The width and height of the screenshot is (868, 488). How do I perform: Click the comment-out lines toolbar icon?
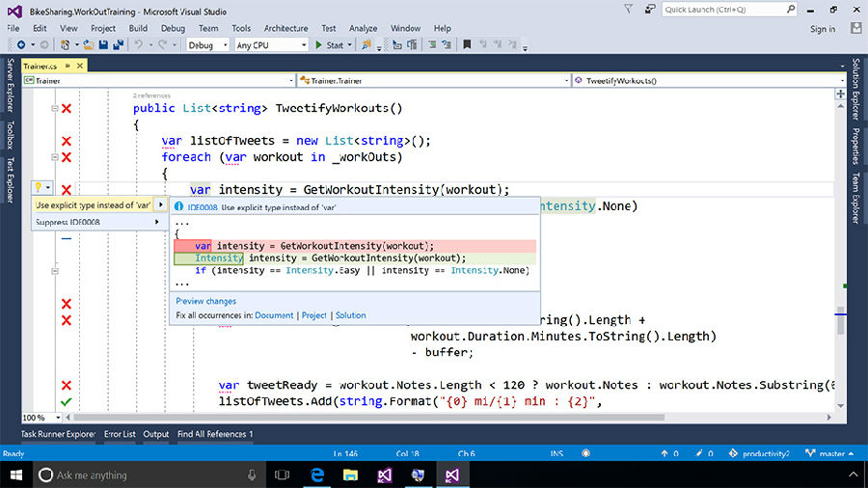pos(432,44)
